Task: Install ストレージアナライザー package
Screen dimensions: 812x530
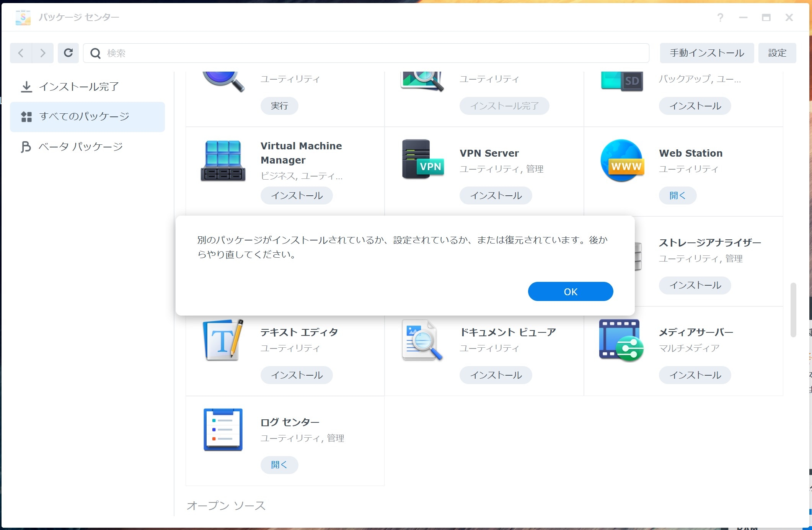Action: point(695,285)
